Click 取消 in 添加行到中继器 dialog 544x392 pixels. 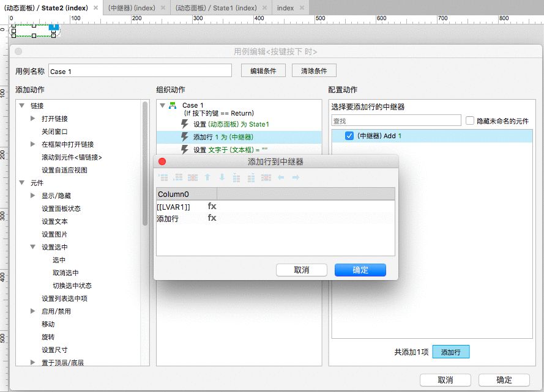coord(302,270)
